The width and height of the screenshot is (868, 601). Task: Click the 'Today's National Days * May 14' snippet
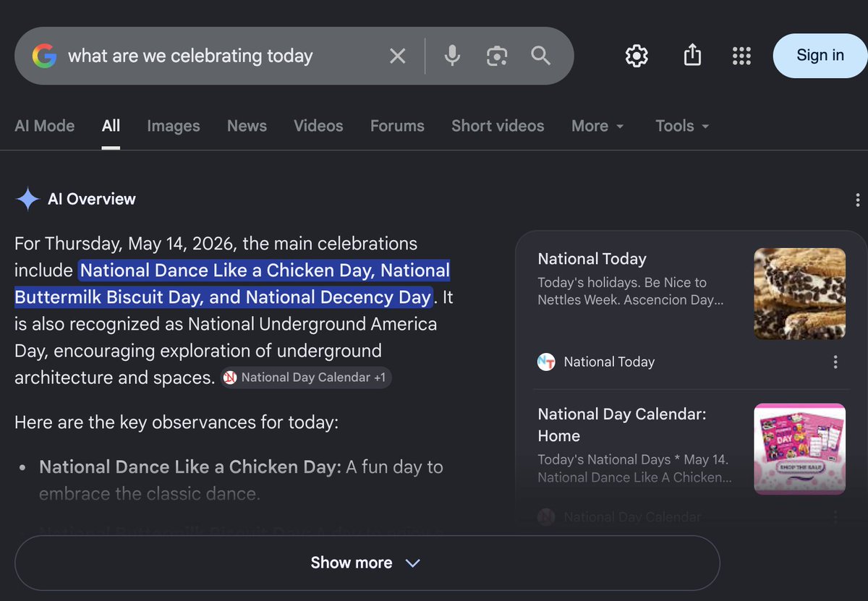coord(634,469)
